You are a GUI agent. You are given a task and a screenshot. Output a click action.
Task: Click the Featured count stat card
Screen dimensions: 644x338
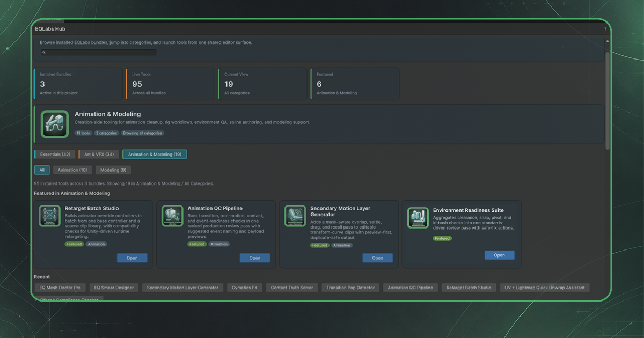click(355, 84)
